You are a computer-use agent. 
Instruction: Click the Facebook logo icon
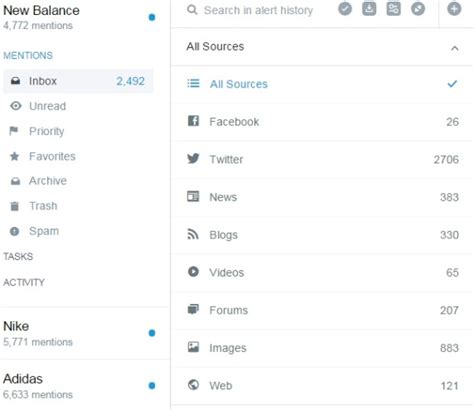click(193, 121)
